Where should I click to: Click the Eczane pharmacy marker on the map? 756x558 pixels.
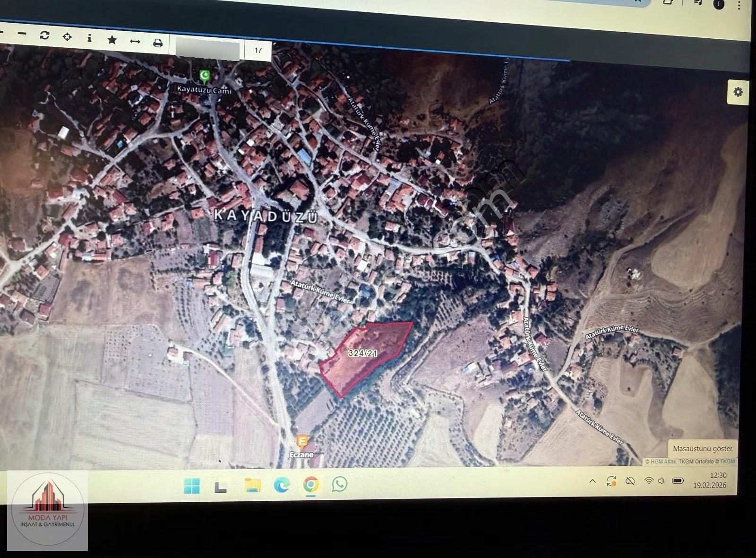coord(302,443)
